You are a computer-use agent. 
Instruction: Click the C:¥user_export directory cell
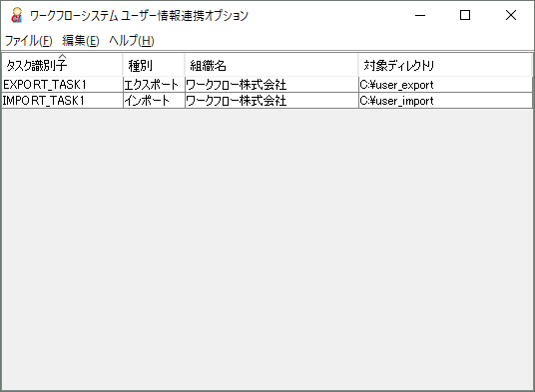click(445, 85)
